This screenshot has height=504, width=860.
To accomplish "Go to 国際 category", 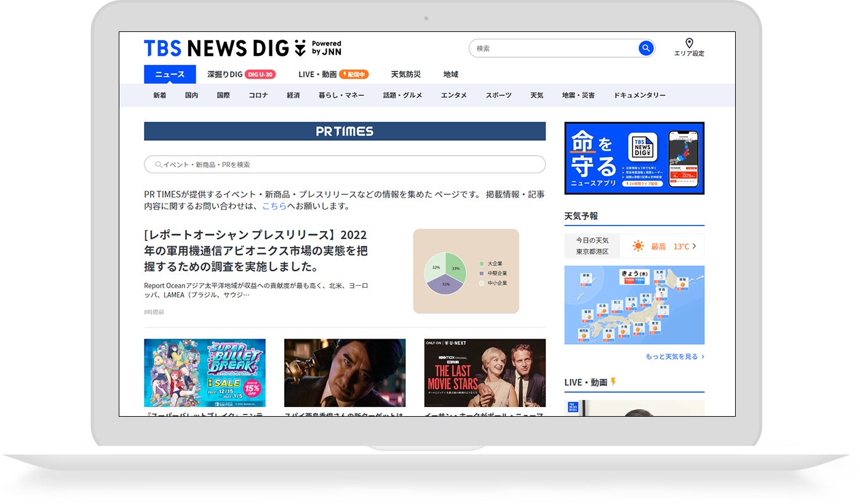I will 223,95.
